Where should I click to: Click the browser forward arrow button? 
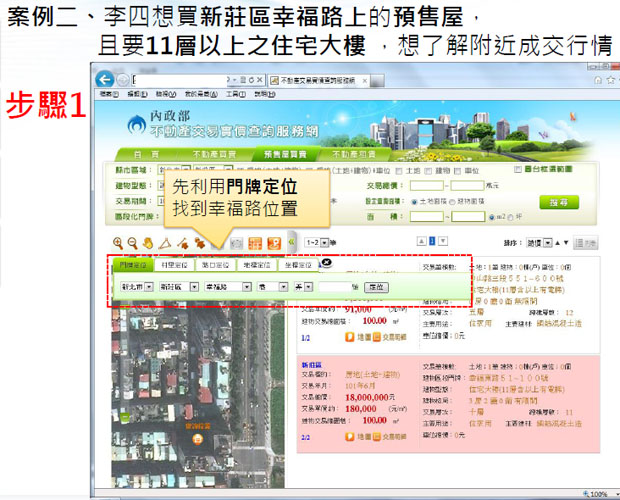pyautogui.click(x=123, y=80)
